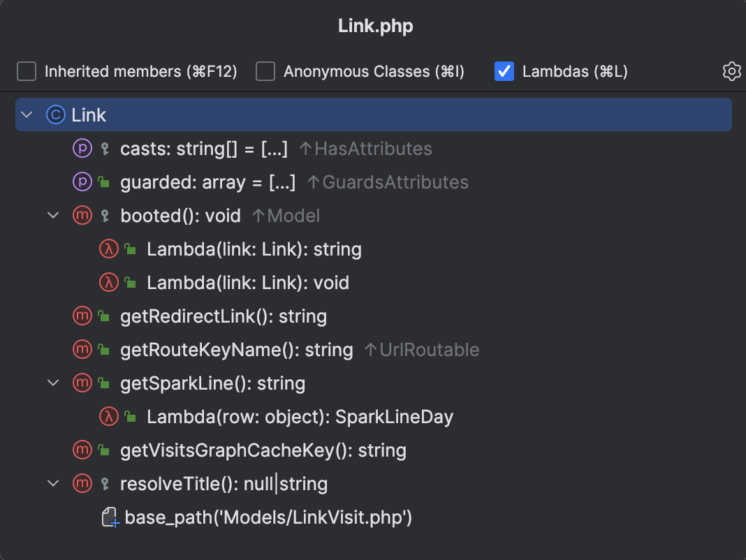The image size is (746, 560).
Task: Click the included file icon near base_path entry
Action: coord(110,517)
